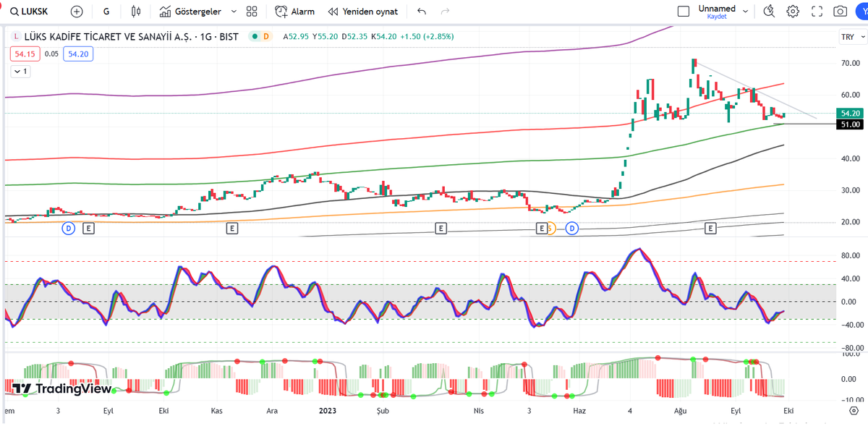Click the 0.05 spread value between price buttons

[51, 54]
